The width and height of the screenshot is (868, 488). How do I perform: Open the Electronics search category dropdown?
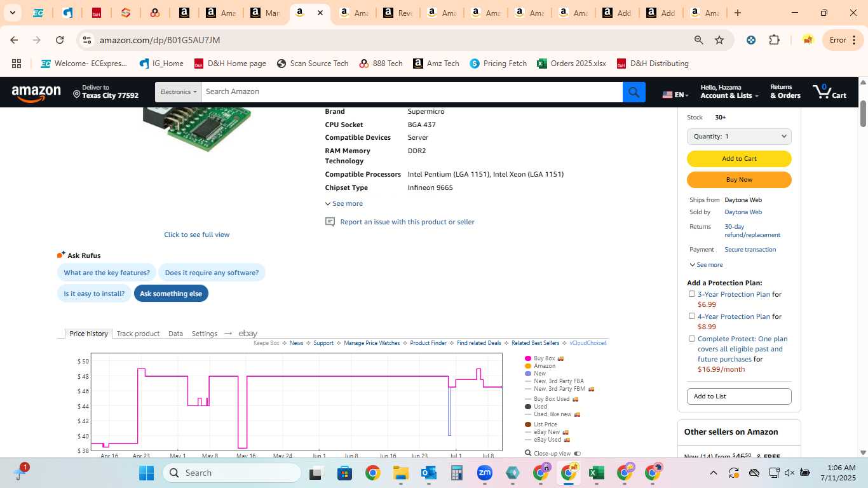point(178,92)
